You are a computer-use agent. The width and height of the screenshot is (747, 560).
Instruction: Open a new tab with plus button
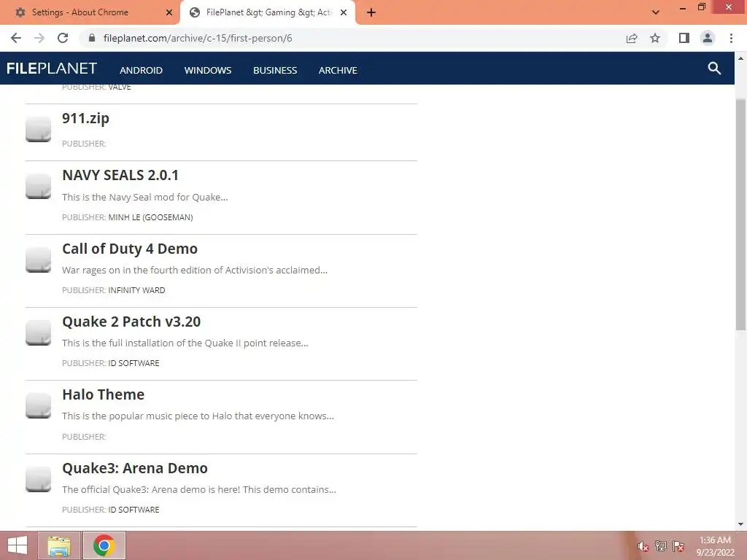pos(371,13)
